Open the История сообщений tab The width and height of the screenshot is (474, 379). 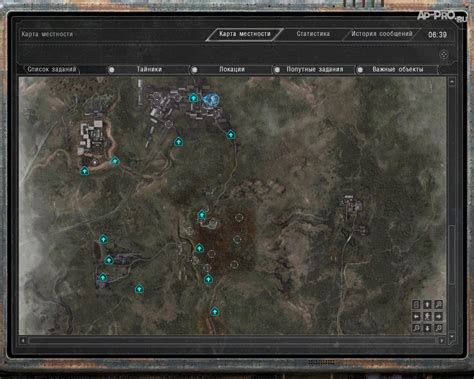382,34
